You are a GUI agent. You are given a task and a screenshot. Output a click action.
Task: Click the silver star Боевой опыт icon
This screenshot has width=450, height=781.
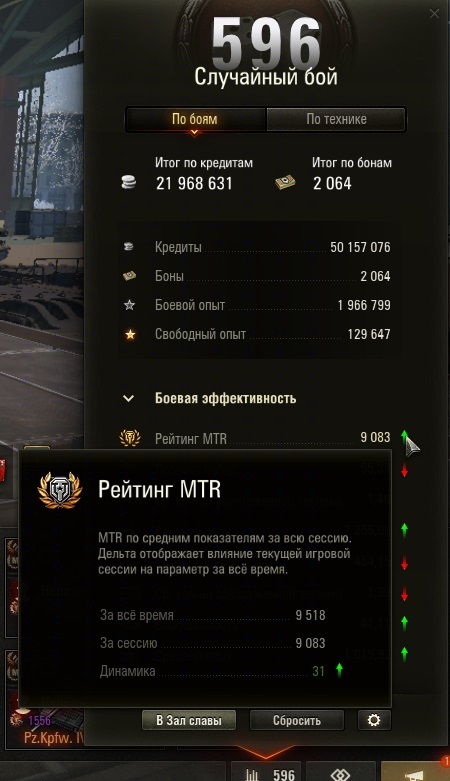pyautogui.click(x=130, y=305)
